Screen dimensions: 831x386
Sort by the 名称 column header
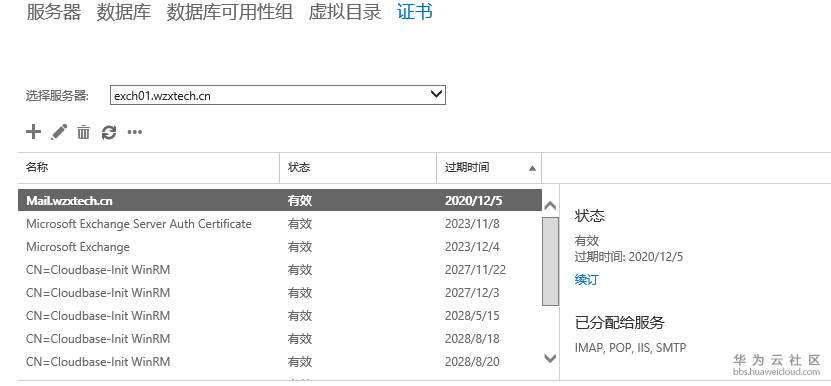tap(149, 168)
